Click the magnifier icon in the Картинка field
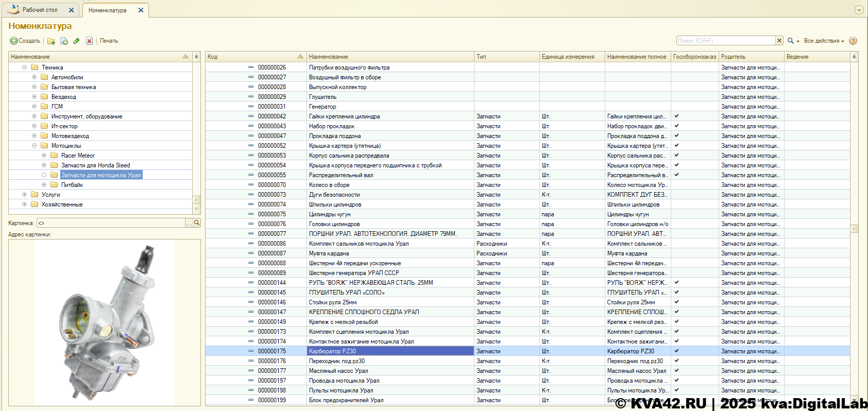Screen dimensions: 868x411 (x=197, y=223)
